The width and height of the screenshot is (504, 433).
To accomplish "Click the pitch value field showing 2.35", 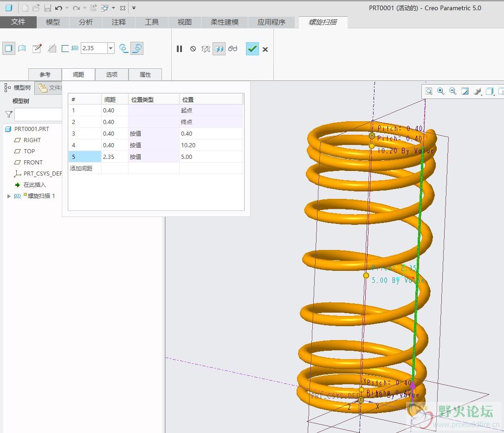I will 94,48.
